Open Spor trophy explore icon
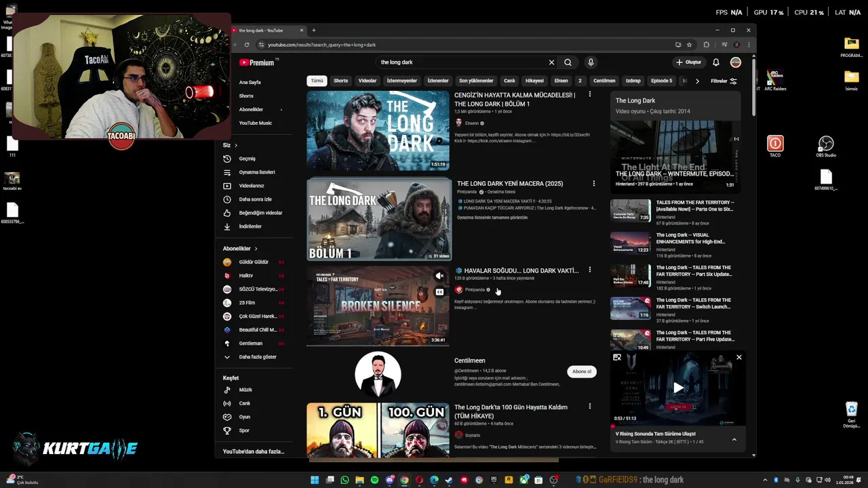The image size is (868, 488). (x=227, y=430)
